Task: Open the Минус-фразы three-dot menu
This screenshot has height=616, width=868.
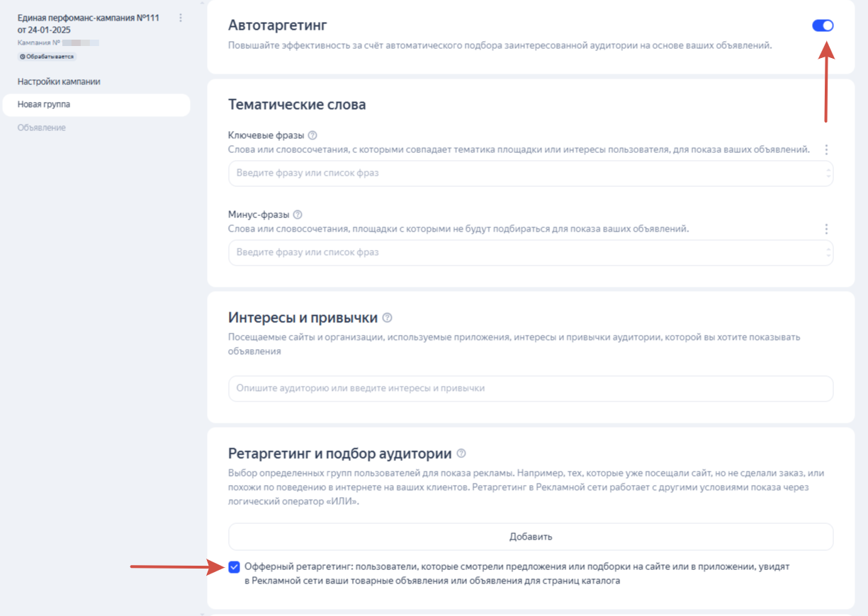Action: tap(826, 229)
